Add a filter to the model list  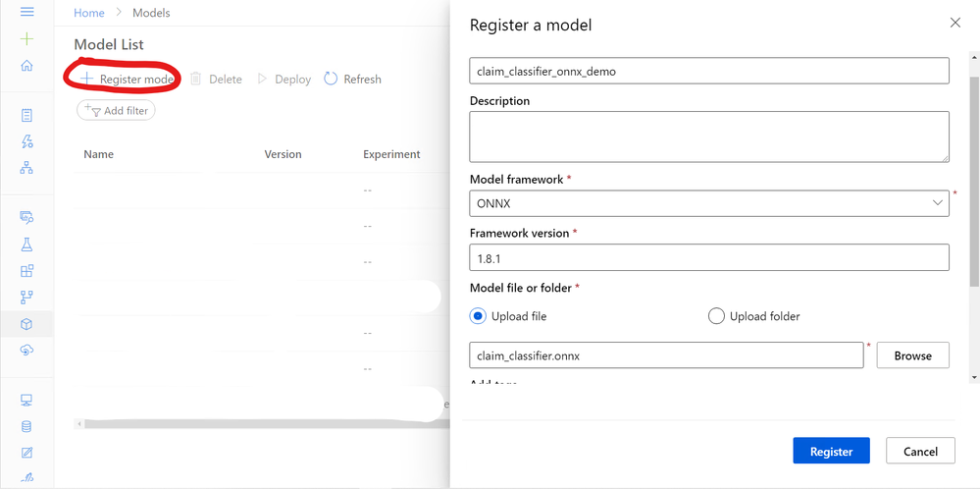[116, 111]
